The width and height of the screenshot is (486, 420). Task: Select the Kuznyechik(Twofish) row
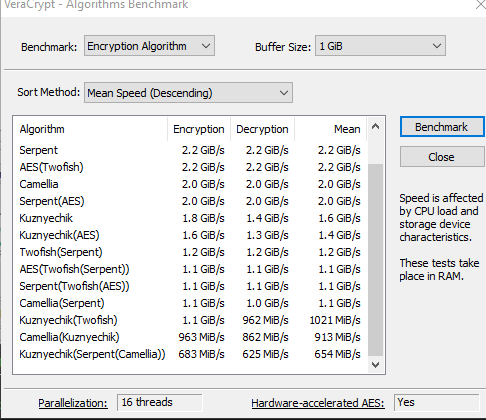click(190, 320)
